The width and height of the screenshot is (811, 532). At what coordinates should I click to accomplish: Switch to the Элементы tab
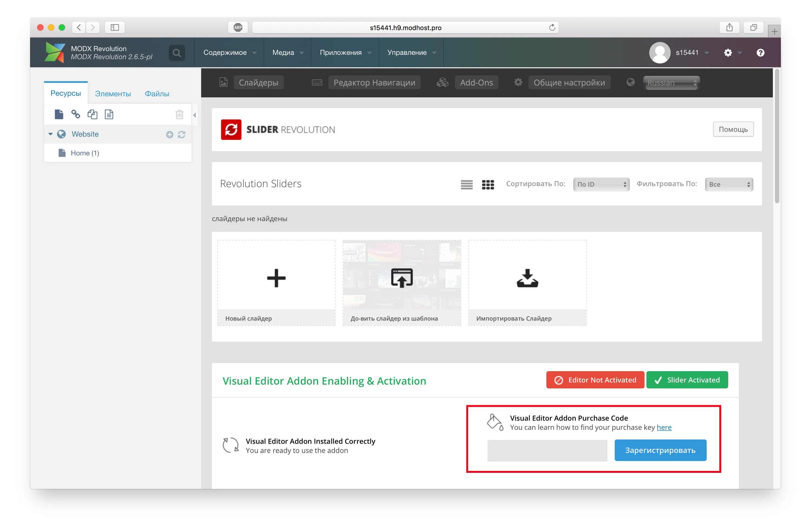pos(113,94)
